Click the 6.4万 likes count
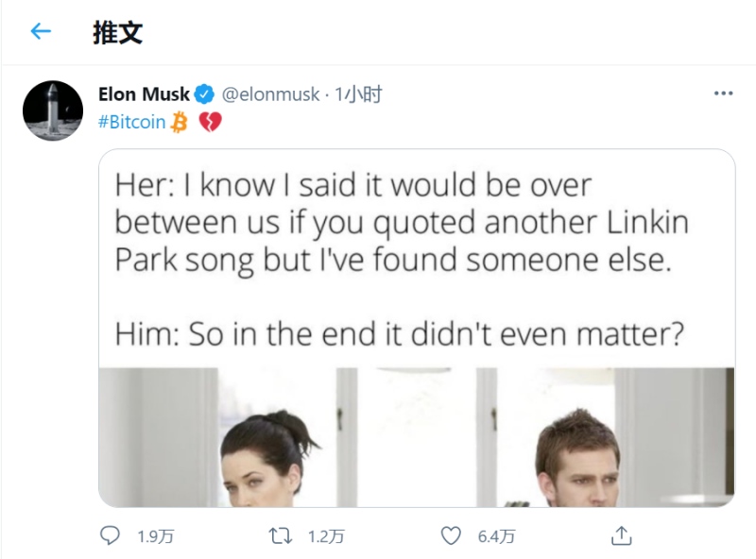 tap(496, 536)
